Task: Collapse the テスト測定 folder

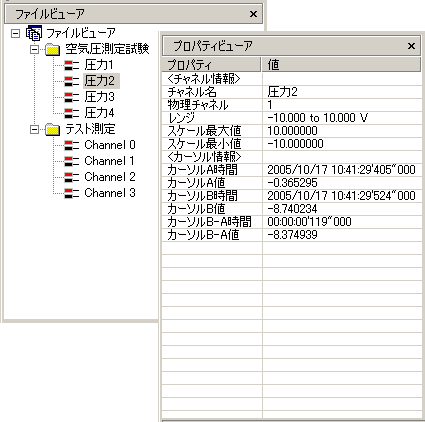Action: pos(34,129)
